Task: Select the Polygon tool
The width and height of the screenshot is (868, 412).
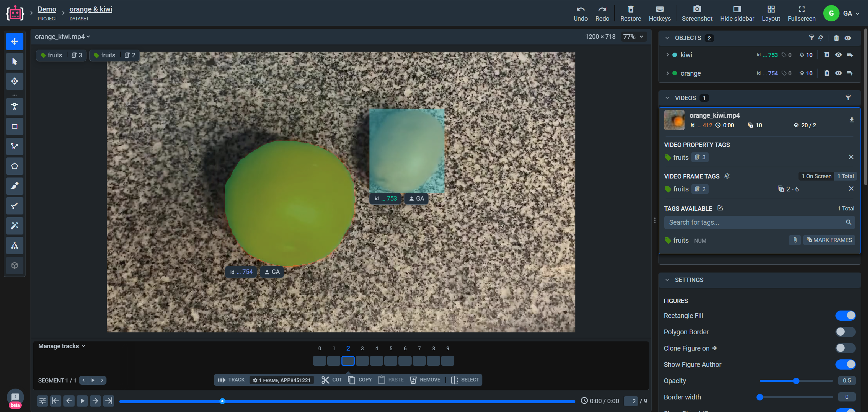Action: point(15,166)
